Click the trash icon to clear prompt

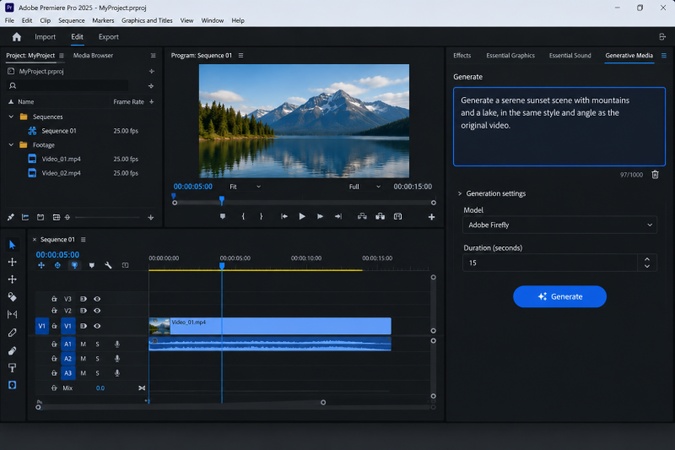click(655, 174)
